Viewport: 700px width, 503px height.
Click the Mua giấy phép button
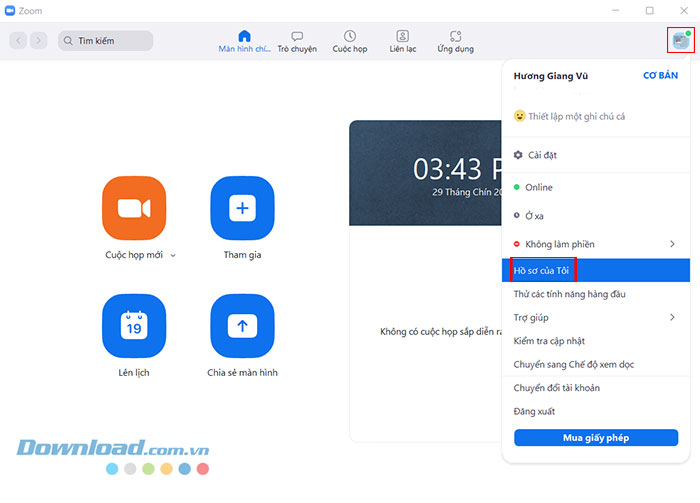click(x=596, y=438)
